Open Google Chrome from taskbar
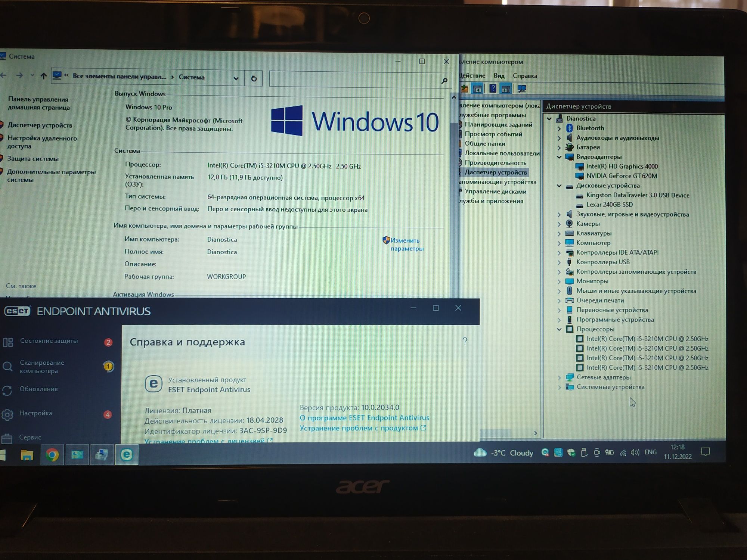 pyautogui.click(x=52, y=455)
